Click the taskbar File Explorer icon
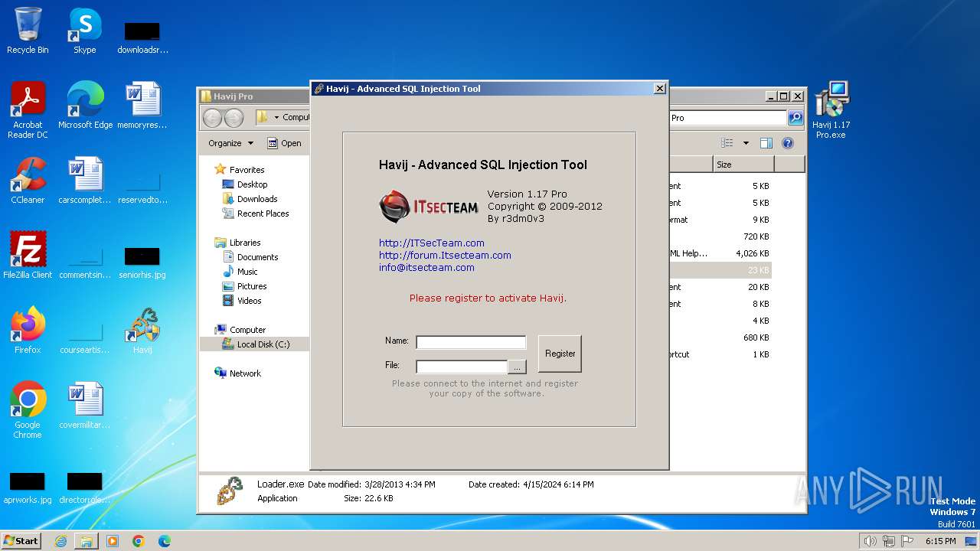The width and height of the screenshot is (980, 551). point(87,541)
